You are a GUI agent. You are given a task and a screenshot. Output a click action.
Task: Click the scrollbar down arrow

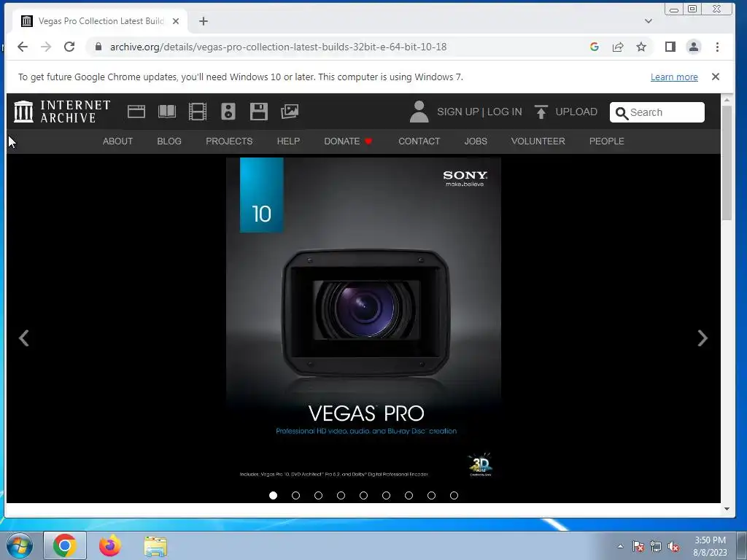click(727, 508)
